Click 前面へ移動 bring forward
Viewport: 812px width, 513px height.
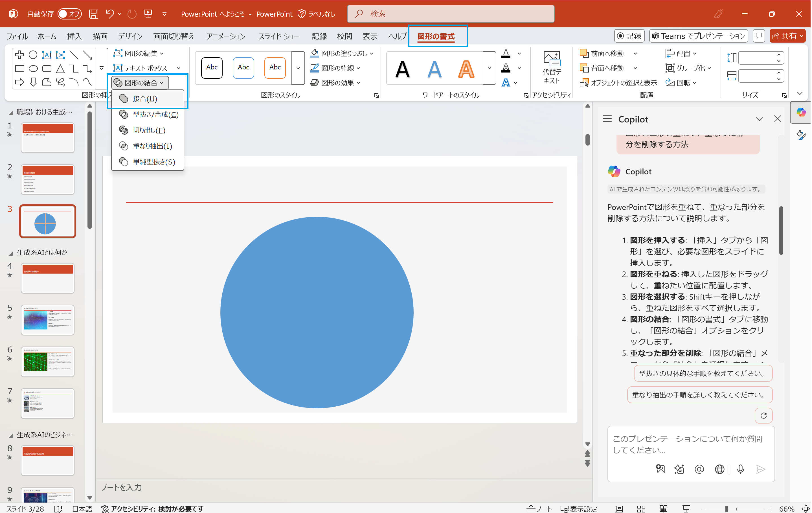pyautogui.click(x=602, y=53)
